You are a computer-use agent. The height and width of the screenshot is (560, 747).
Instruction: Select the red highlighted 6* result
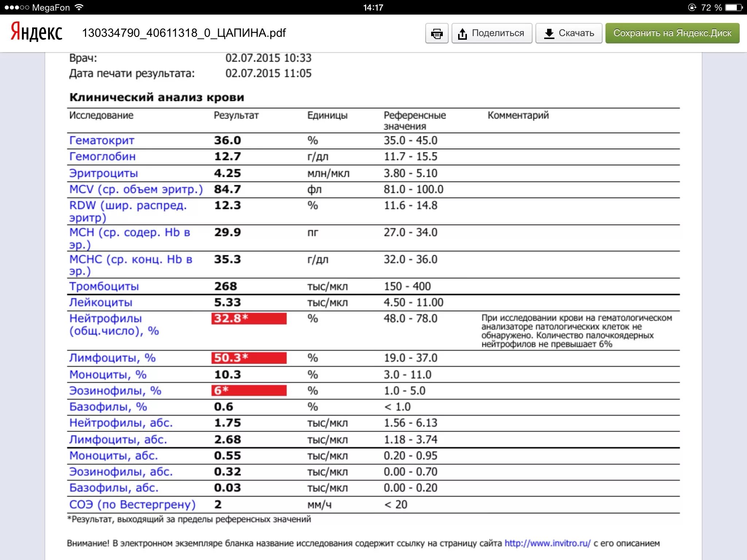point(249,390)
